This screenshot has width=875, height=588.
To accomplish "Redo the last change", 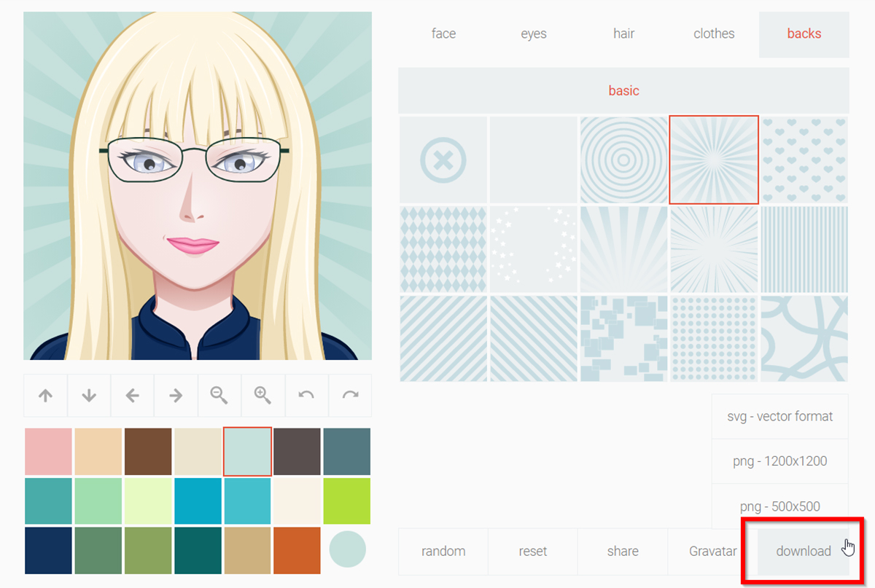I will 350,396.
